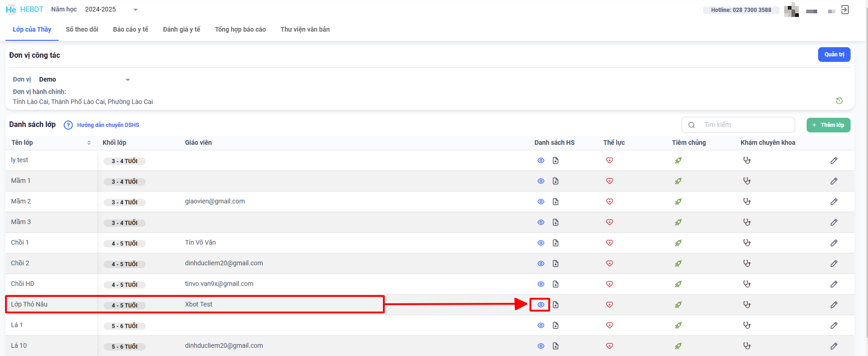Click the green refresh icon
The width and height of the screenshot is (868, 356).
839,101
